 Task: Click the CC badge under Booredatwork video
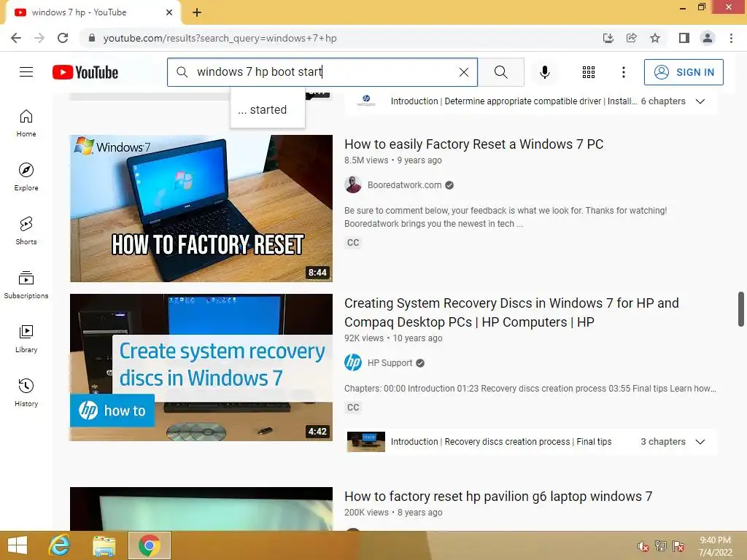(x=353, y=242)
